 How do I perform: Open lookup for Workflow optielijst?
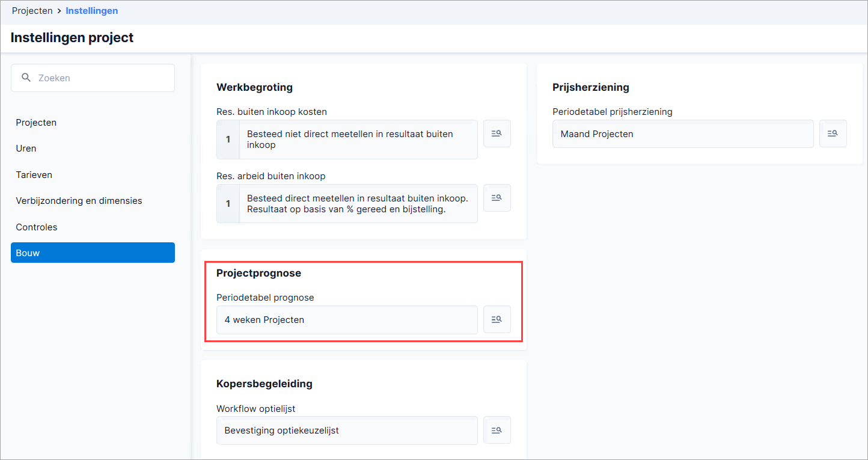tap(497, 431)
